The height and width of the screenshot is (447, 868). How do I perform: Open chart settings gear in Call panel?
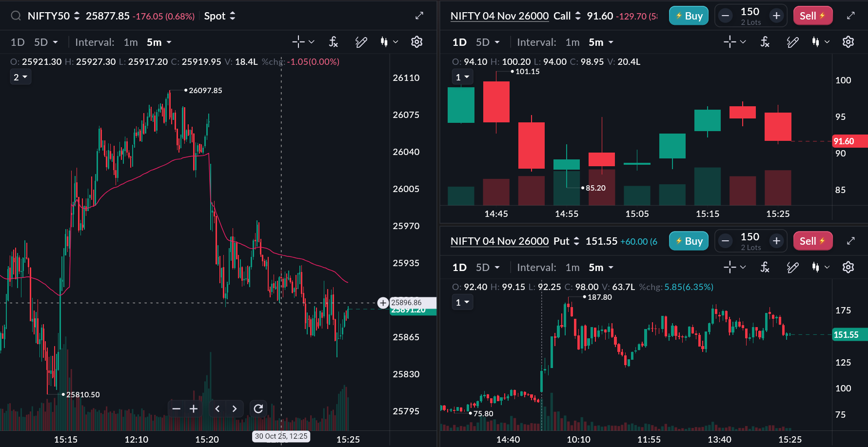[x=848, y=42]
